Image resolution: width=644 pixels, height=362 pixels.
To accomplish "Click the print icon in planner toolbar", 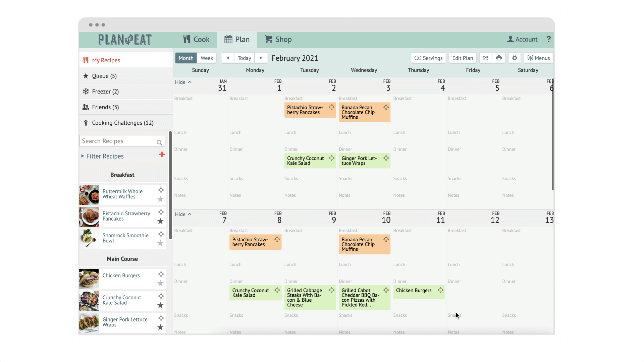I will click(499, 58).
